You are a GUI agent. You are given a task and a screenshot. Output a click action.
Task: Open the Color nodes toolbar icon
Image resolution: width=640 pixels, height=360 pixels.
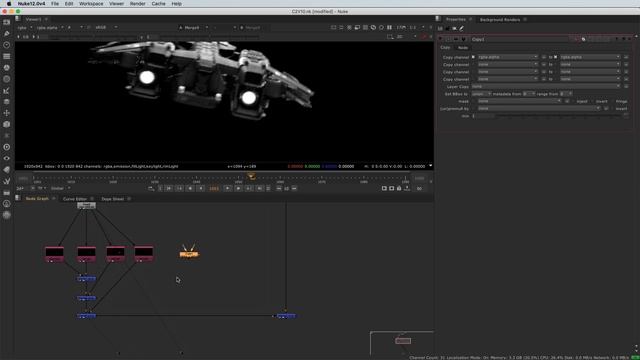pos(7,68)
